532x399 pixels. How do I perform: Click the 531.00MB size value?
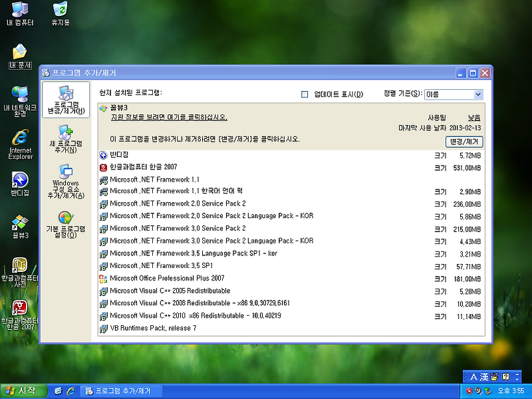pos(467,168)
